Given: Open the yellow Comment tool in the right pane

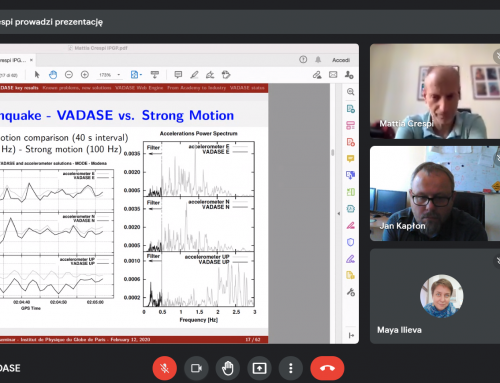Looking at the screenshot, I should coord(351,159).
